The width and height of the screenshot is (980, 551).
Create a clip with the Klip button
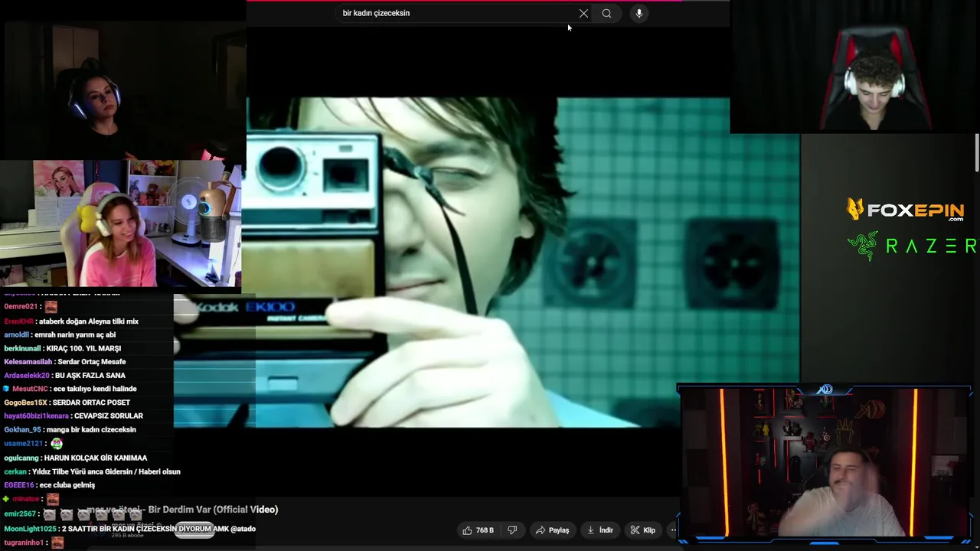[643, 530]
